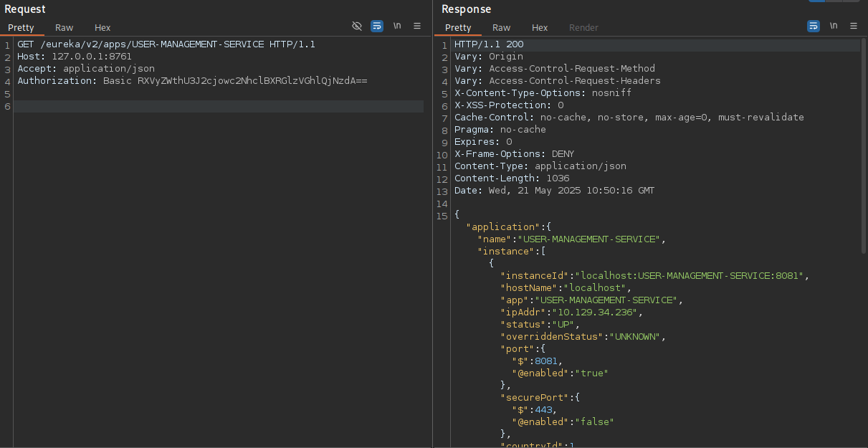Click the Response panel title
The height and width of the screenshot is (448, 868).
(x=467, y=9)
